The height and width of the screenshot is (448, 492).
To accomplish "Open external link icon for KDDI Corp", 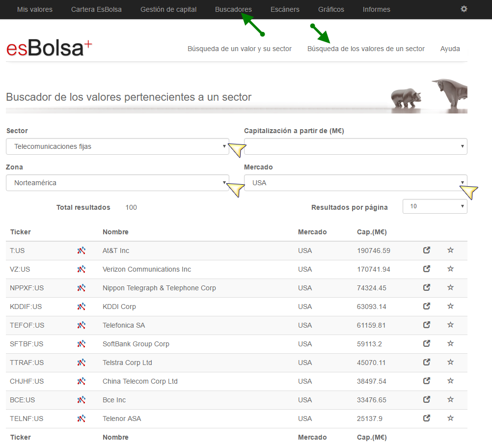I will (426, 306).
